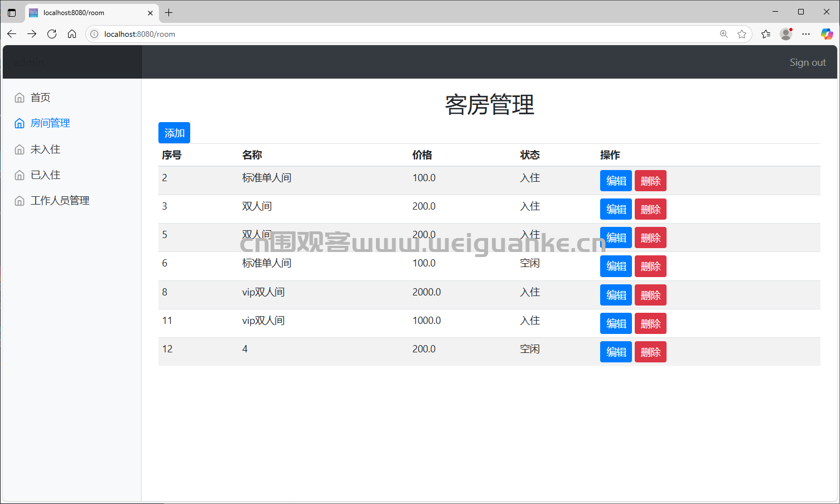Open a new browser tab
840x504 pixels.
(x=169, y=12)
